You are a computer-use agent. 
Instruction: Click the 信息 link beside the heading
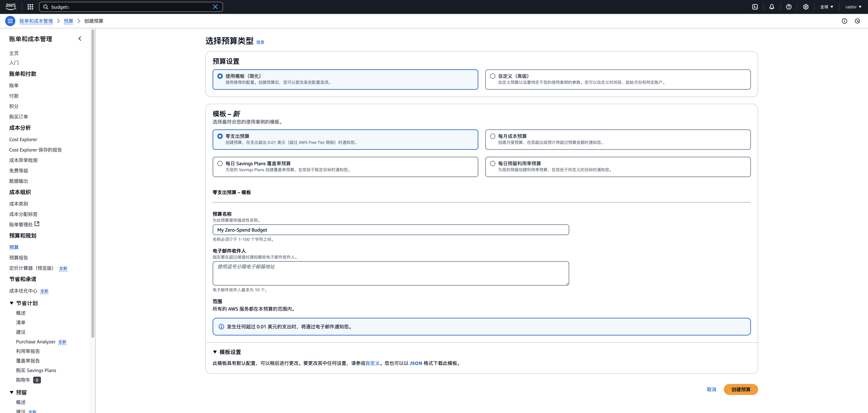coord(260,42)
